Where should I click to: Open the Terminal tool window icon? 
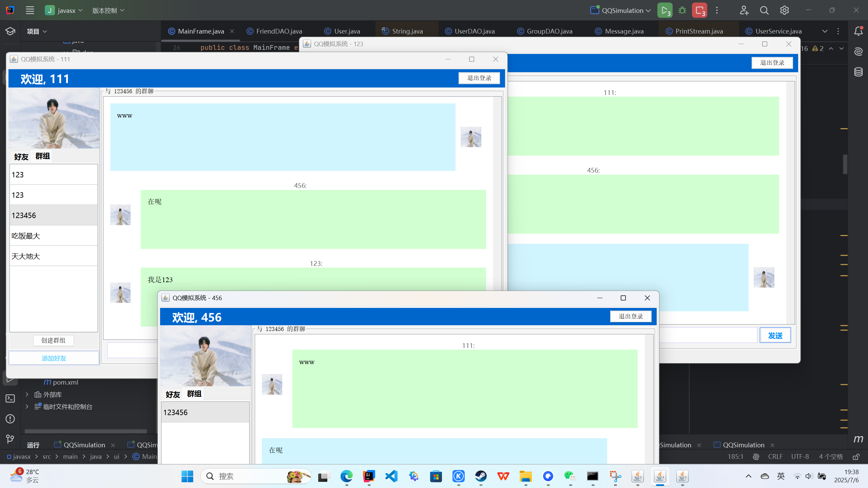pos(10,398)
